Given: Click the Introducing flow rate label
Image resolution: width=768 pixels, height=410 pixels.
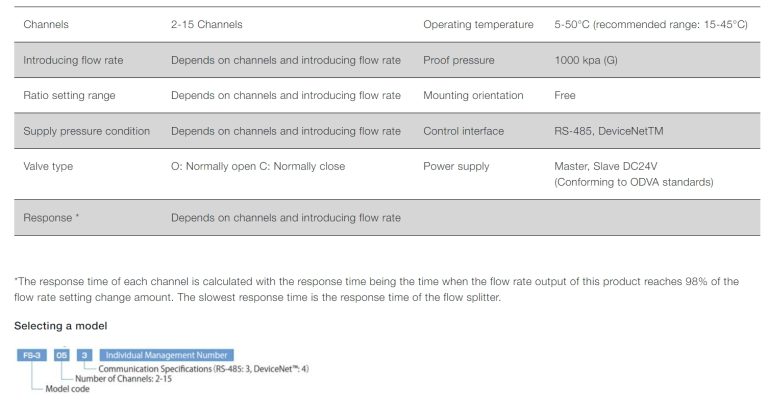Looking at the screenshot, I should (73, 60).
